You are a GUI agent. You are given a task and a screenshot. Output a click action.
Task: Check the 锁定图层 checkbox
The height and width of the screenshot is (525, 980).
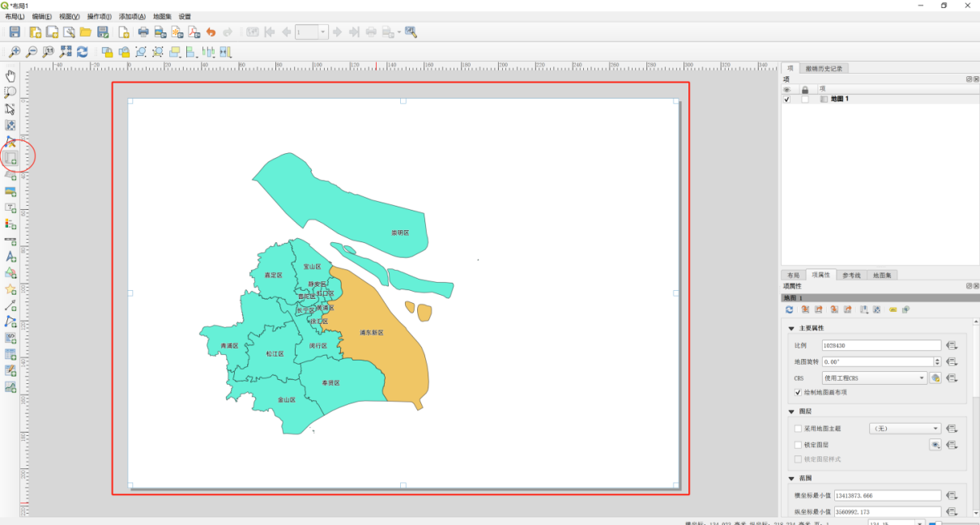click(x=798, y=444)
